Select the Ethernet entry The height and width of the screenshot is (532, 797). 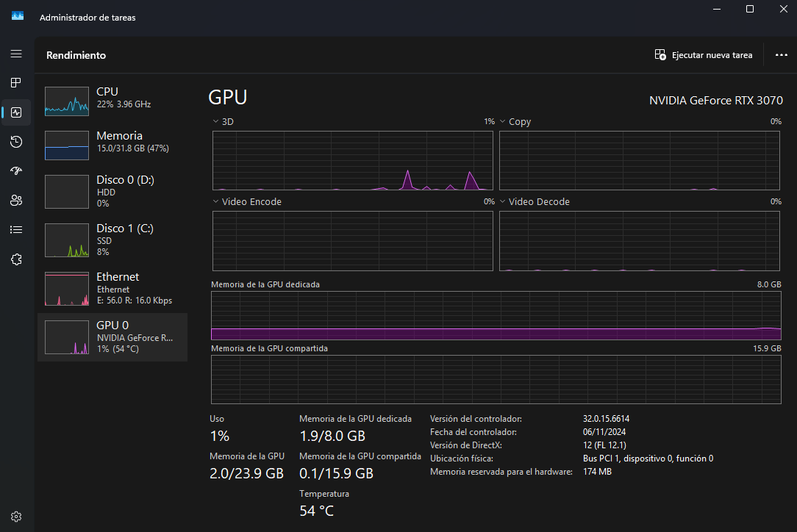coord(112,289)
